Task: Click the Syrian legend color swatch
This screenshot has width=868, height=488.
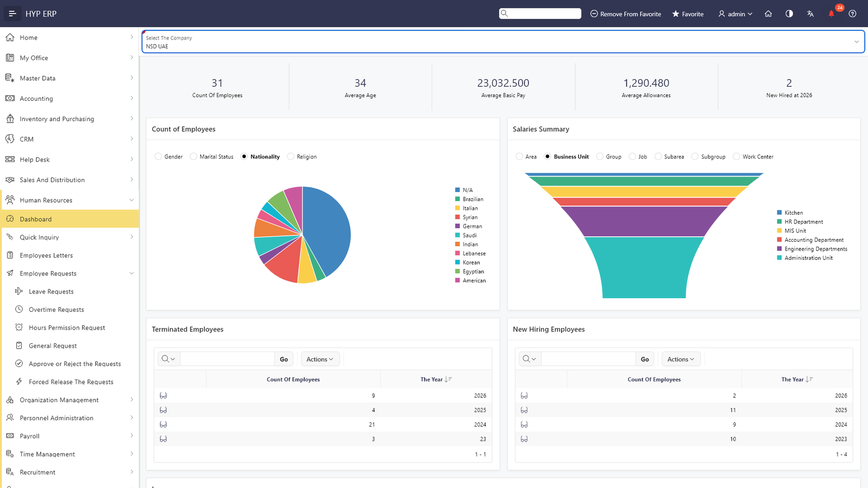Action: 458,217
